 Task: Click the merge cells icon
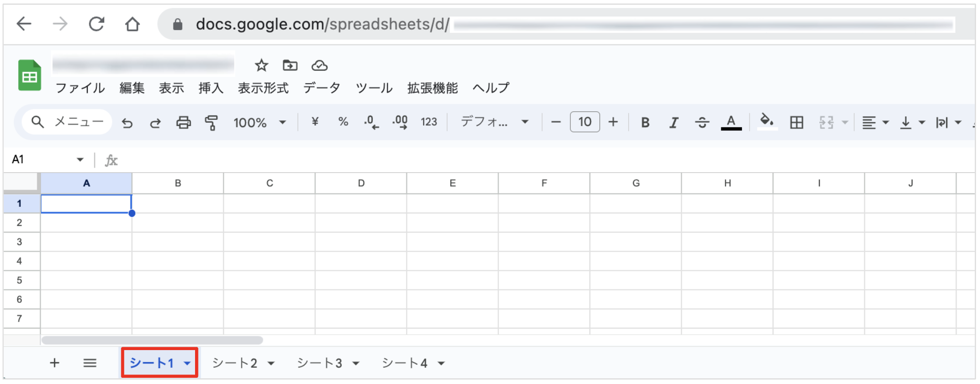click(826, 123)
